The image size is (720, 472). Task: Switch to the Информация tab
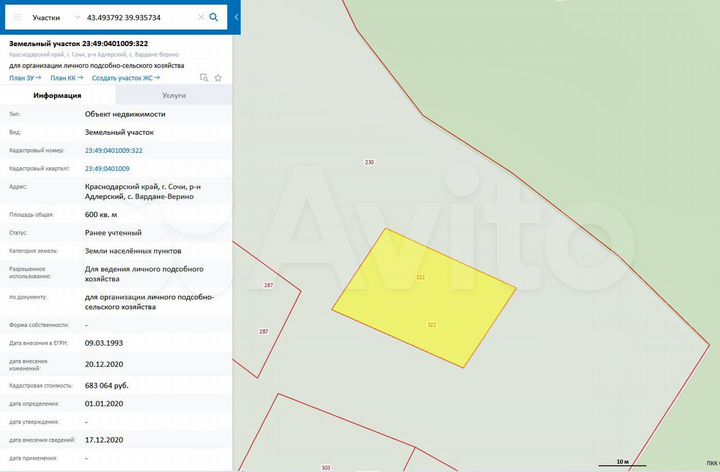coord(58,95)
